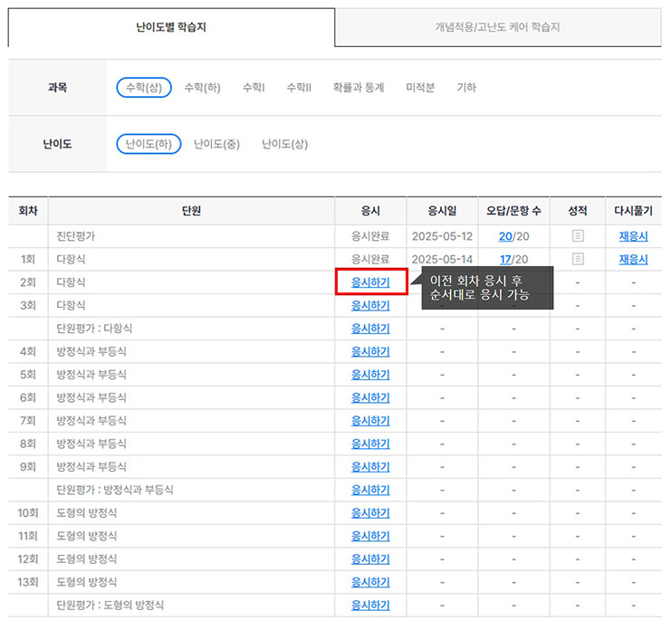Click 응시하기 for 6회 방정식과 부등식
The width and height of the screenshot is (672, 621).
click(x=370, y=398)
